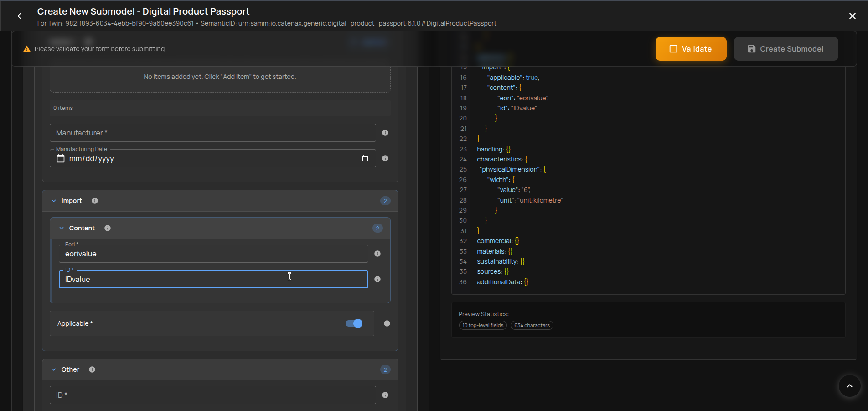Collapse the Import section
Image resolution: width=868 pixels, height=411 pixels.
(x=54, y=201)
